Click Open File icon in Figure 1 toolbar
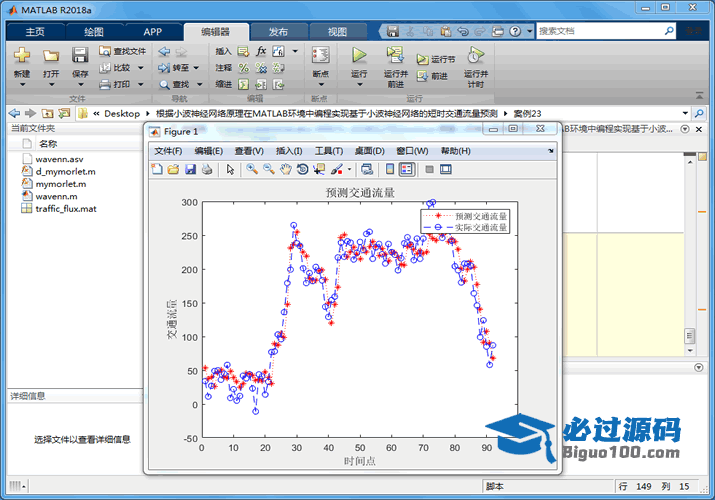The width and height of the screenshot is (715, 500). pyautogui.click(x=173, y=170)
